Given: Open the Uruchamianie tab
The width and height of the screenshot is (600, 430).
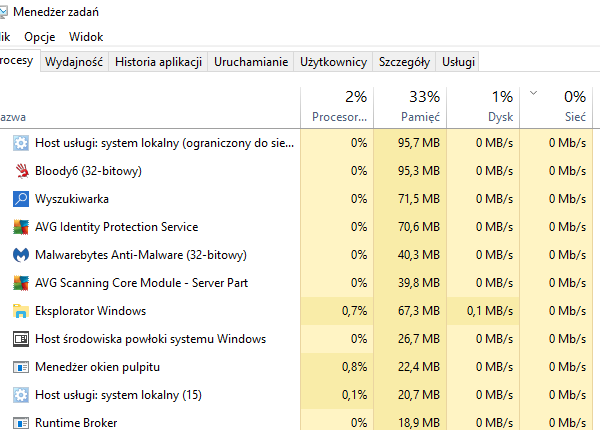Looking at the screenshot, I should (251, 62).
